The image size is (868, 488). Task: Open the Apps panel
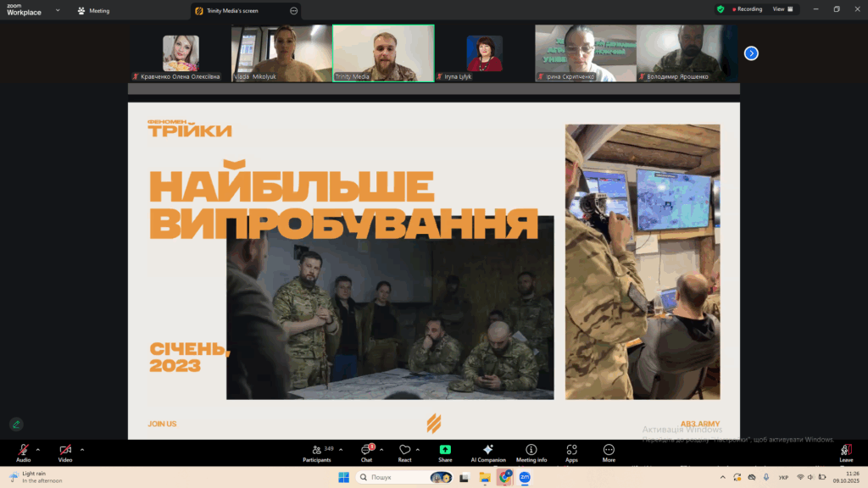click(571, 451)
